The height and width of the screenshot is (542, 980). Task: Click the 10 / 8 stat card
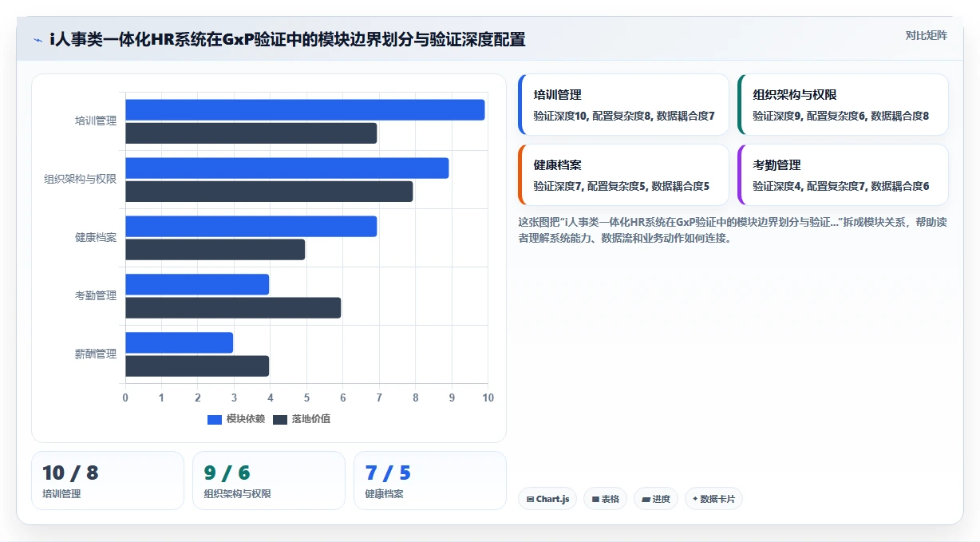(x=108, y=481)
